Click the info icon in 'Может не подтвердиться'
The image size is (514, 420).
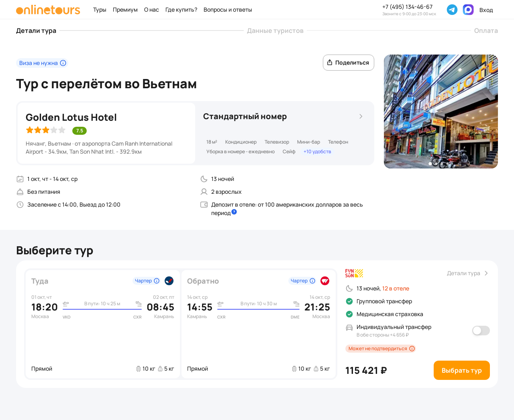[412, 349]
